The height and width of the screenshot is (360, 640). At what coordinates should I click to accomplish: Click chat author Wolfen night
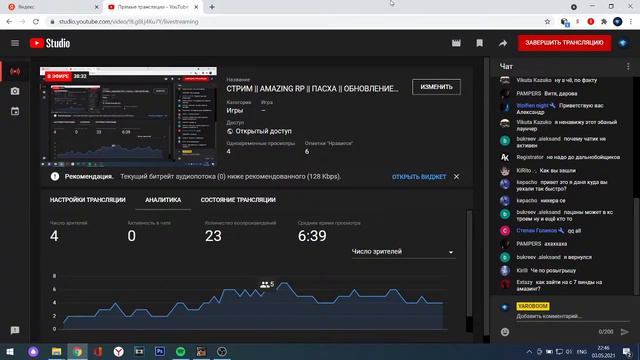[x=532, y=105]
